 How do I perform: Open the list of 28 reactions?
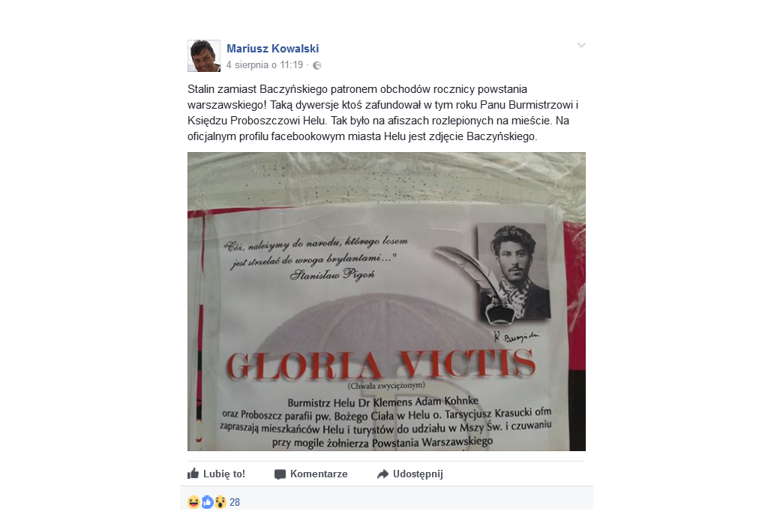pyautogui.click(x=235, y=502)
